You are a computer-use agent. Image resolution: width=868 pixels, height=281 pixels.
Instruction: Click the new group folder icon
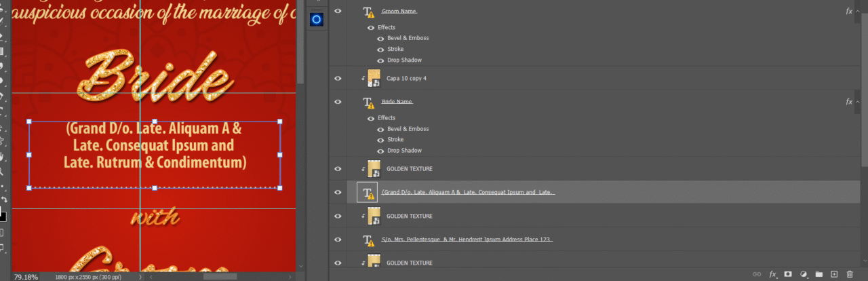[818, 274]
